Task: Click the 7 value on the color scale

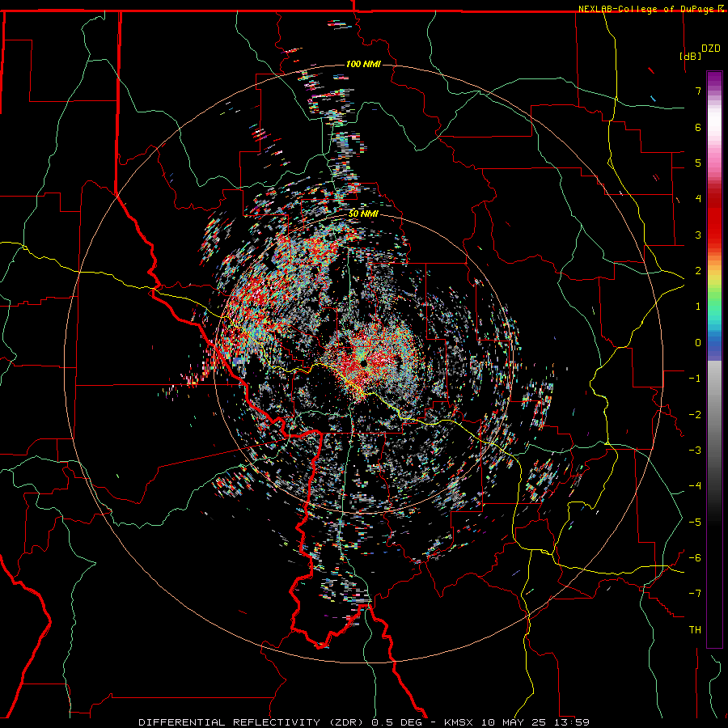Action: 698,91
